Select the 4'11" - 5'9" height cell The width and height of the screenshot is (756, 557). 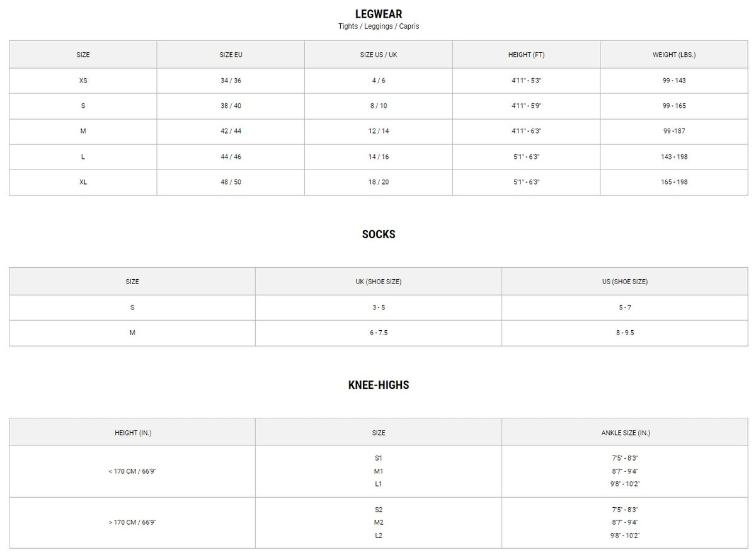tap(526, 106)
